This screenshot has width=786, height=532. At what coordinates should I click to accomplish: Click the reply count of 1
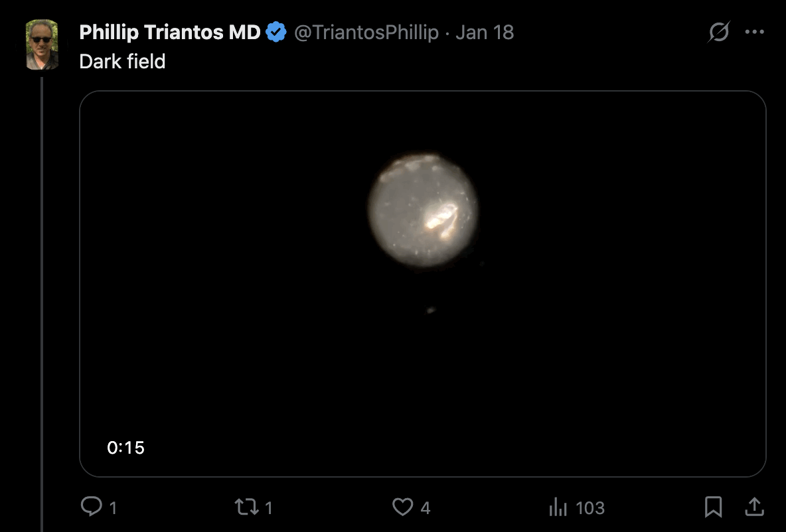[113, 508]
